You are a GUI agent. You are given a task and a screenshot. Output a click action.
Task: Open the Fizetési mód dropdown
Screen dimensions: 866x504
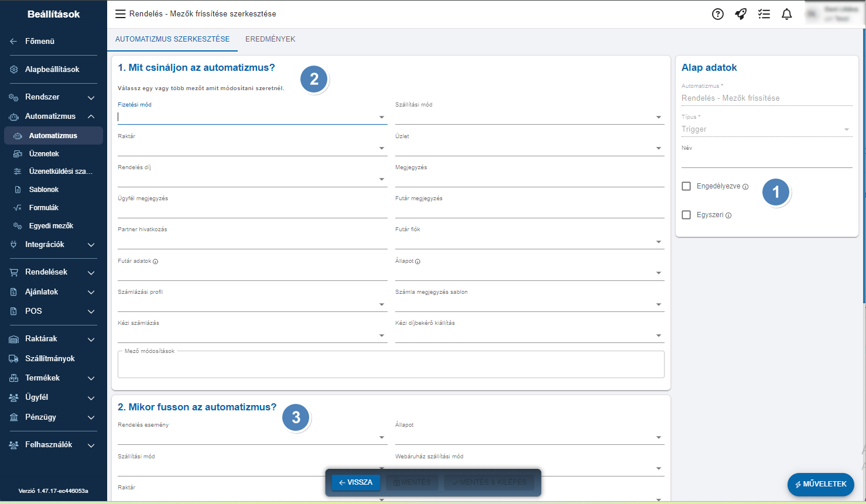coord(381,117)
